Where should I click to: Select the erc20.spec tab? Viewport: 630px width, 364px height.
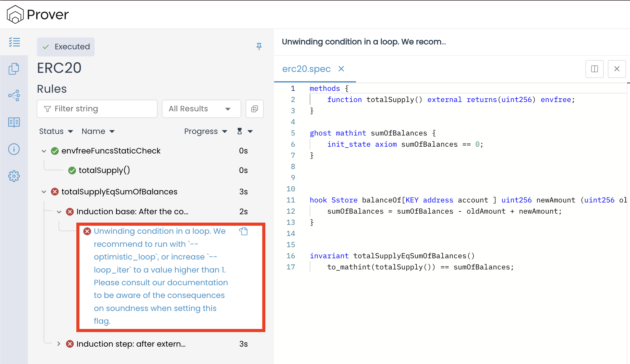coord(306,69)
